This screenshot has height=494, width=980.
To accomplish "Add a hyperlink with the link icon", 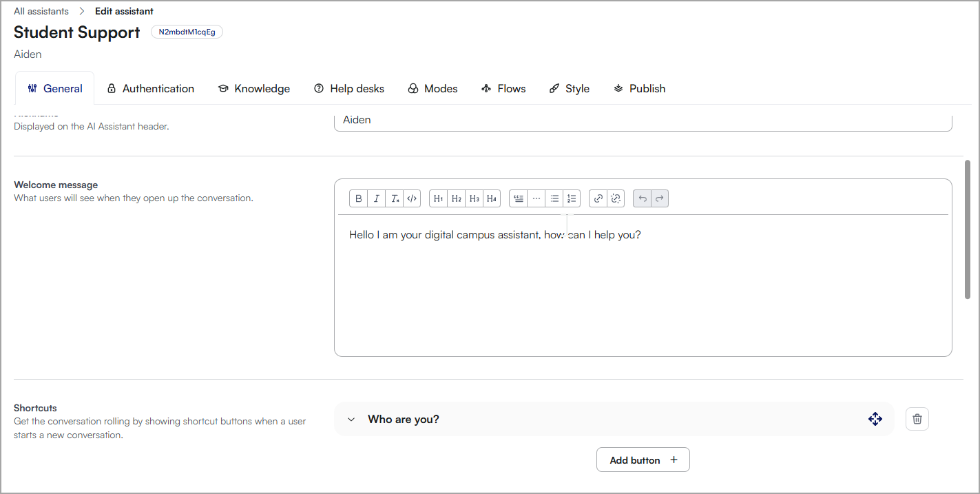I will (x=598, y=198).
